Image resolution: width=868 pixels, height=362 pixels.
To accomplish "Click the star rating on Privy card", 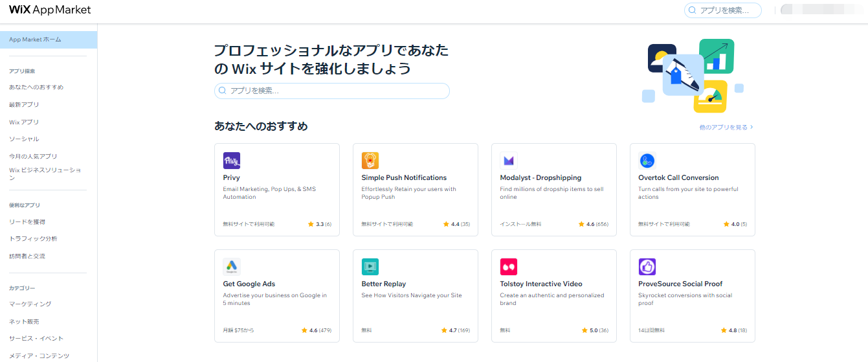I will coord(320,224).
